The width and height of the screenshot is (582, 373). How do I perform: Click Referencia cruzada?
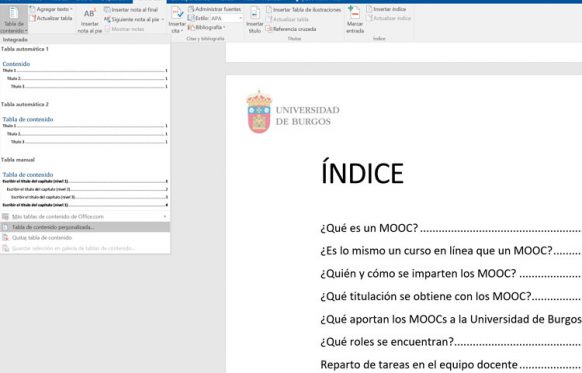coord(291,29)
